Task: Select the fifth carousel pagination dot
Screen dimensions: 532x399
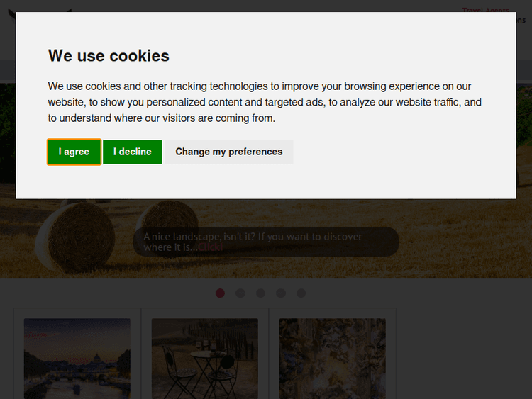Action: (301, 293)
